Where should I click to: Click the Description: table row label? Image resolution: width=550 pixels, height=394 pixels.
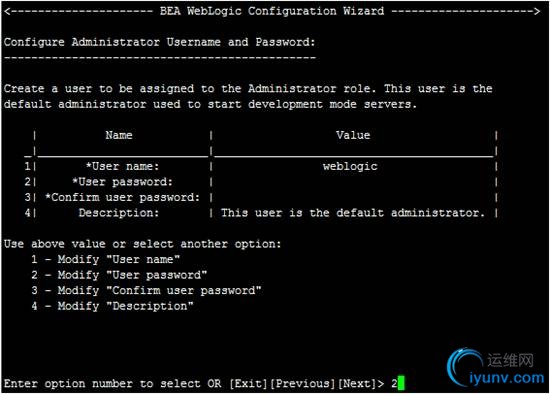[x=119, y=213]
